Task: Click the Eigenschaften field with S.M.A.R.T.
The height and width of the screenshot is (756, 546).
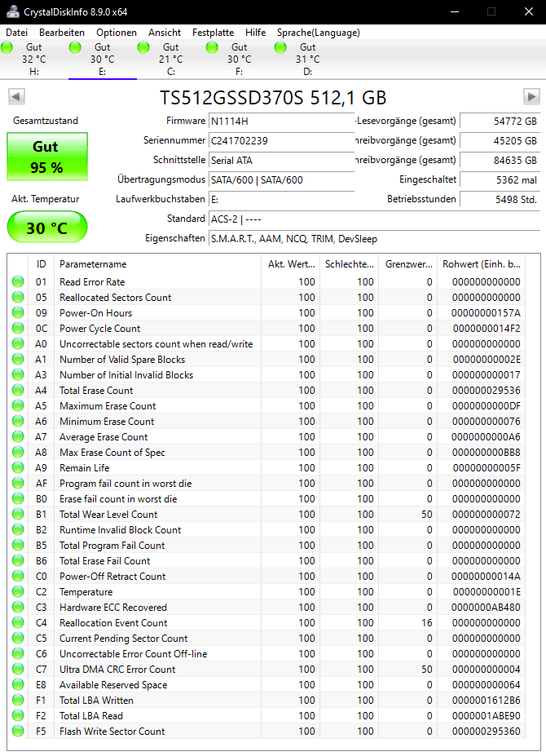Action: click(x=374, y=239)
